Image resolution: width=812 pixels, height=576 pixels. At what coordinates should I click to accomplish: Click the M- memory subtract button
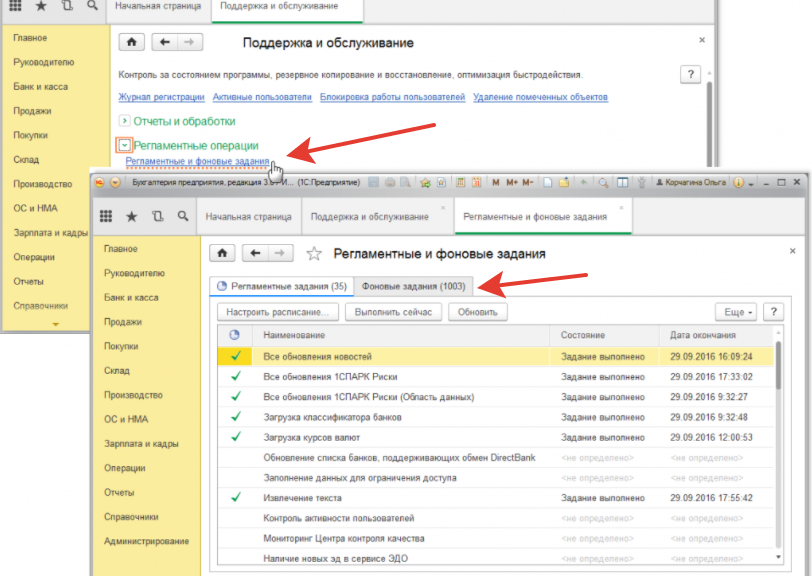pyautogui.click(x=528, y=182)
